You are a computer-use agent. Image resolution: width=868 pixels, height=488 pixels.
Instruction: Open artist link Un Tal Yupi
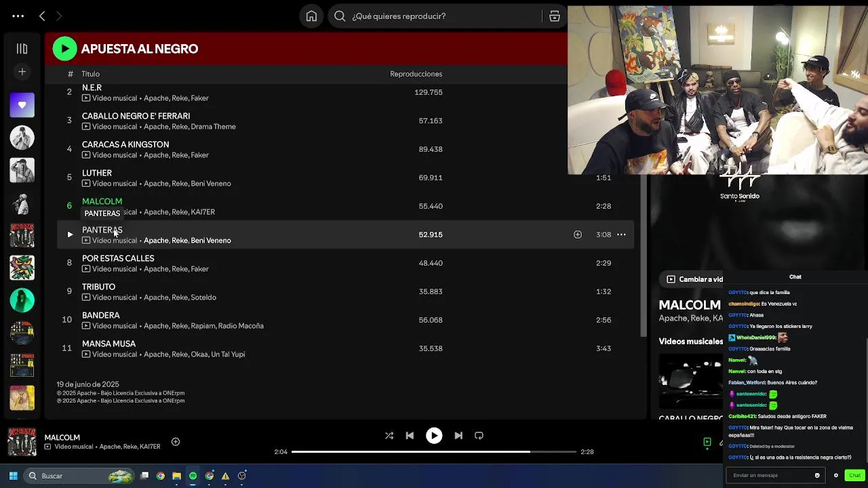[x=228, y=354]
